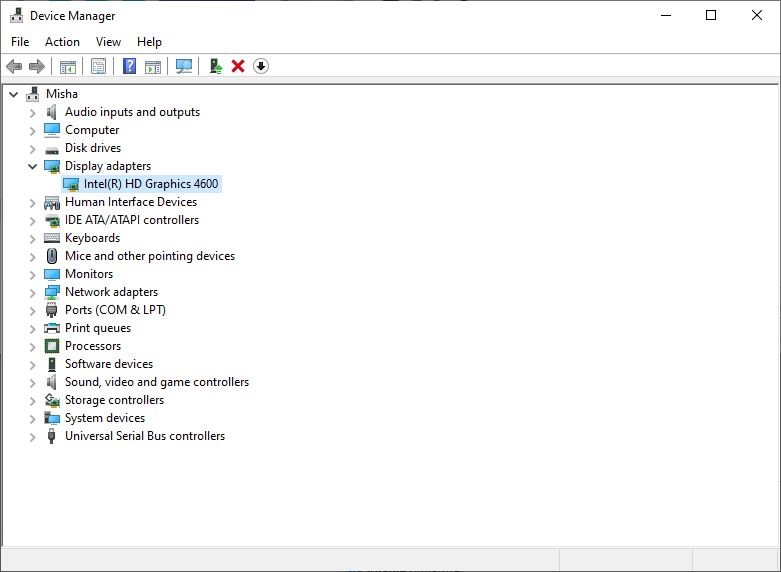Click the Forward arrow toolbar icon
Screen dimensions: 781x572
[37, 66]
